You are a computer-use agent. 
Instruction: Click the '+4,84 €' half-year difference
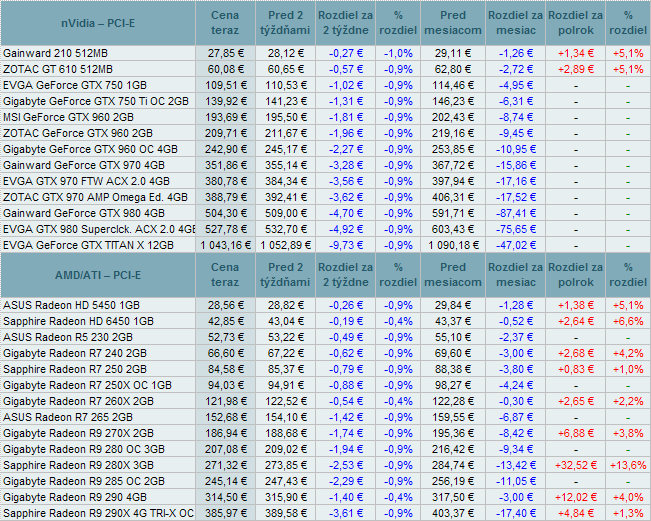pyautogui.click(x=576, y=513)
